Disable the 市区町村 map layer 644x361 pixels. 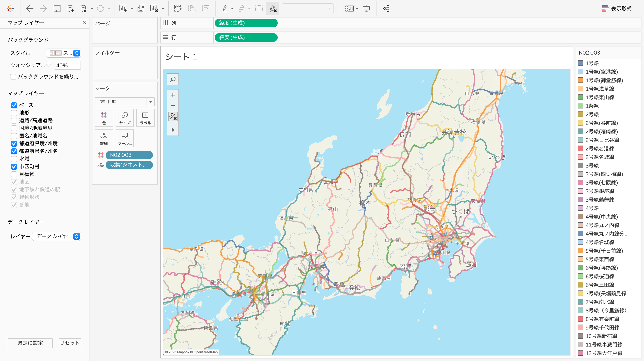coord(14,166)
